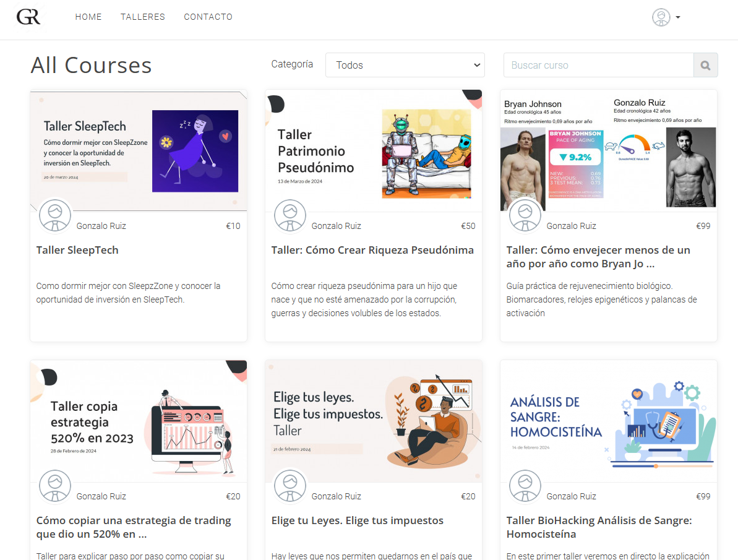Open the Taller SleepTech course title
The image size is (738, 560).
pos(77,250)
